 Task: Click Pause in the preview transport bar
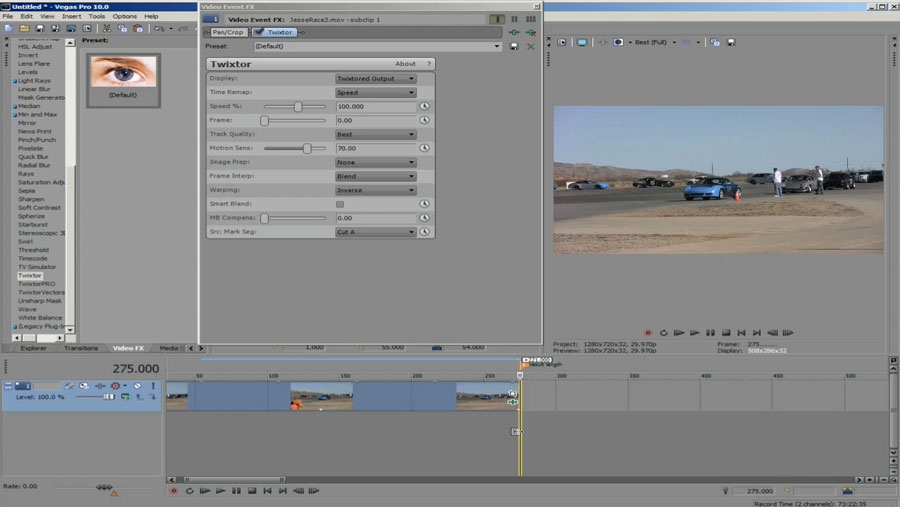(710, 332)
